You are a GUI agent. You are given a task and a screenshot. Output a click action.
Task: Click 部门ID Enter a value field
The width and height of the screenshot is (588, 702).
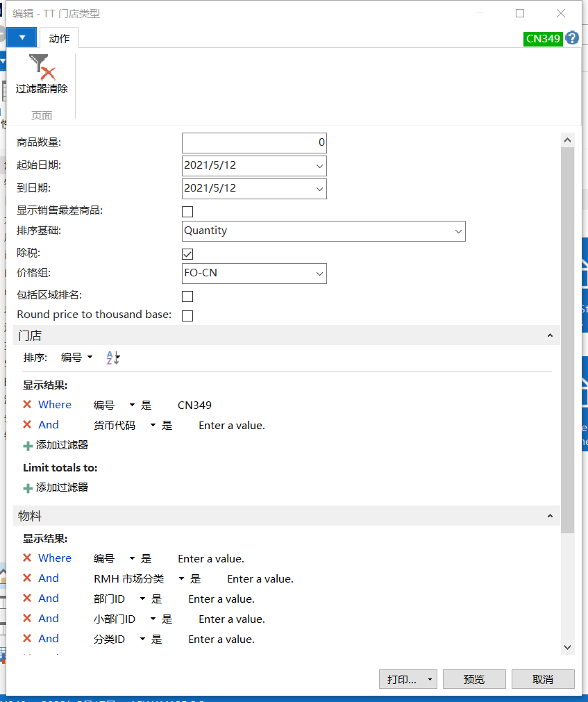221,599
